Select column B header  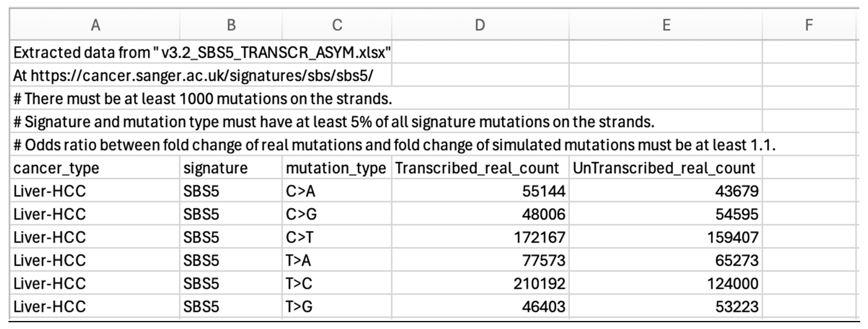coord(231,25)
